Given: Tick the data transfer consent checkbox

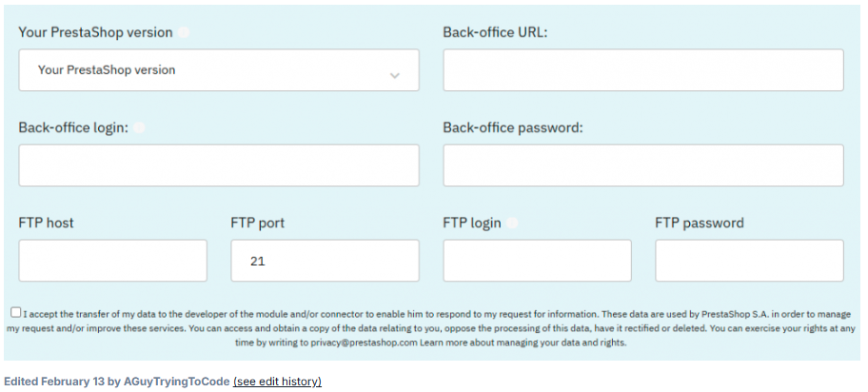Looking at the screenshot, I should pyautogui.click(x=16, y=312).
